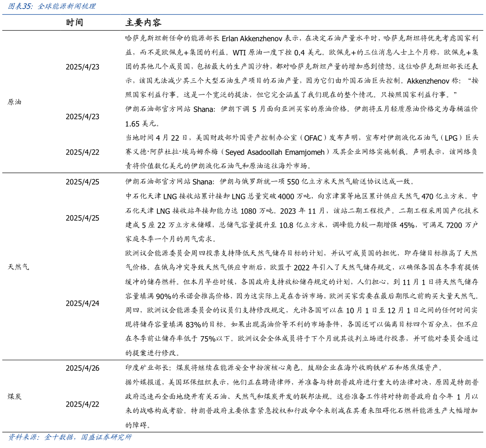Click the 煤炭 category row label
This screenshot has width=486, height=448.
coord(14,397)
